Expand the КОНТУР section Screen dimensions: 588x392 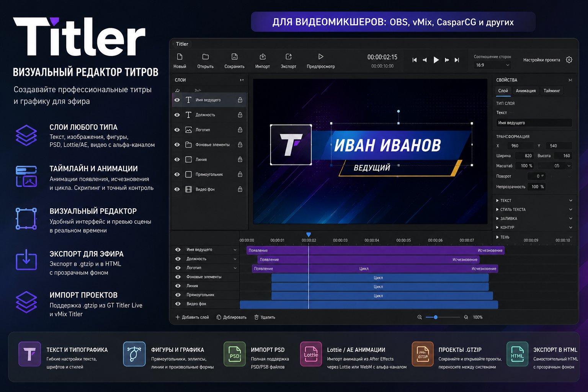click(534, 227)
